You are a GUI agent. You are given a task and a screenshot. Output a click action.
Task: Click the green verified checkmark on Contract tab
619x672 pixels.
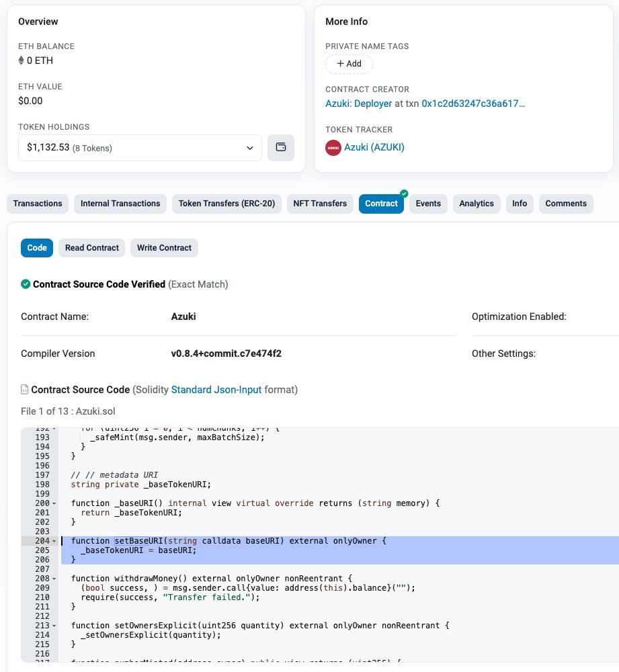404,194
